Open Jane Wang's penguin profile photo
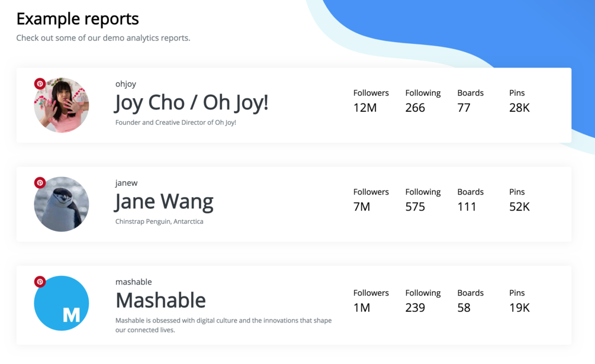 [62, 205]
